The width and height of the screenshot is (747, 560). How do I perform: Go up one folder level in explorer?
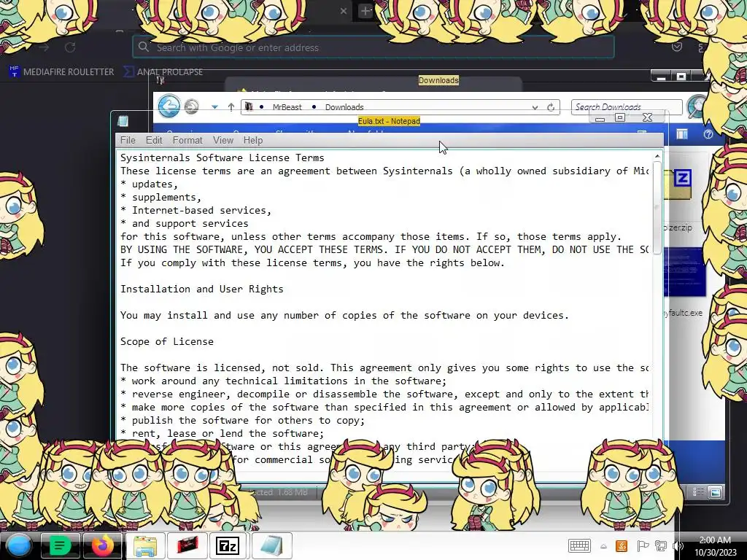click(x=231, y=107)
